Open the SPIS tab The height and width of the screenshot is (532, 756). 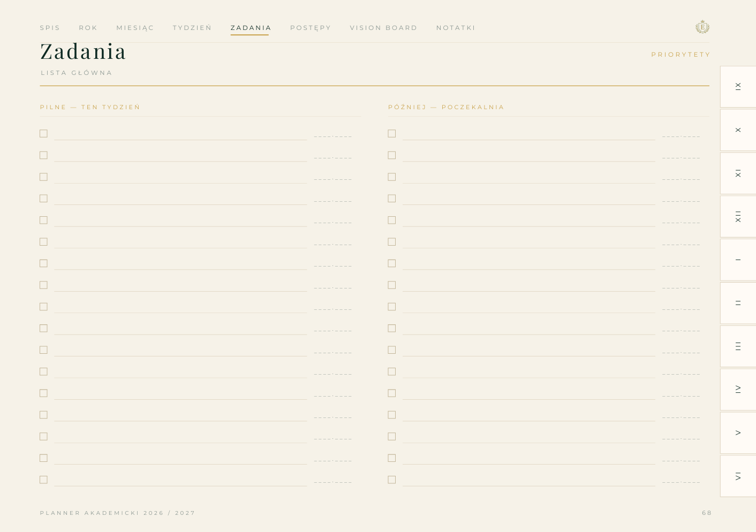click(x=50, y=28)
